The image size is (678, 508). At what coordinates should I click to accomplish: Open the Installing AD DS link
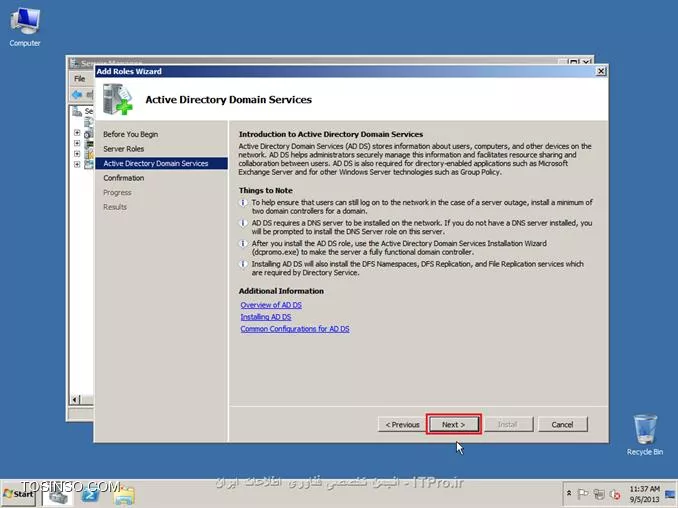[x=266, y=317]
